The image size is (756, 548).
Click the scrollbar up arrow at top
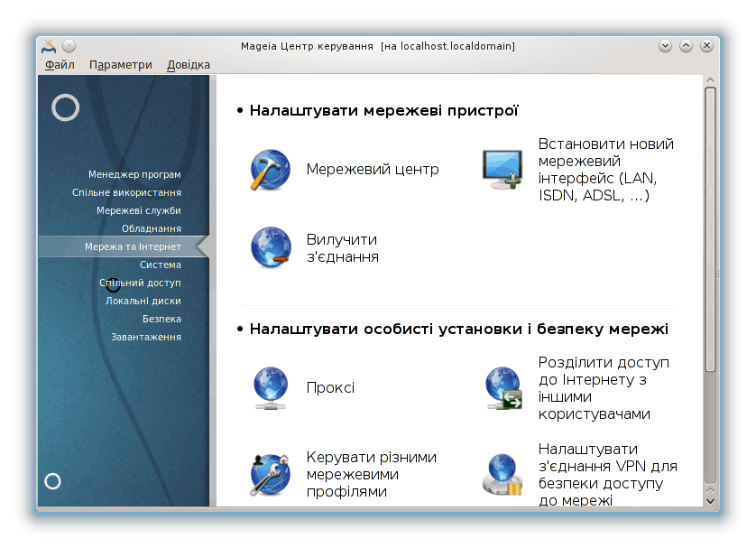point(710,80)
